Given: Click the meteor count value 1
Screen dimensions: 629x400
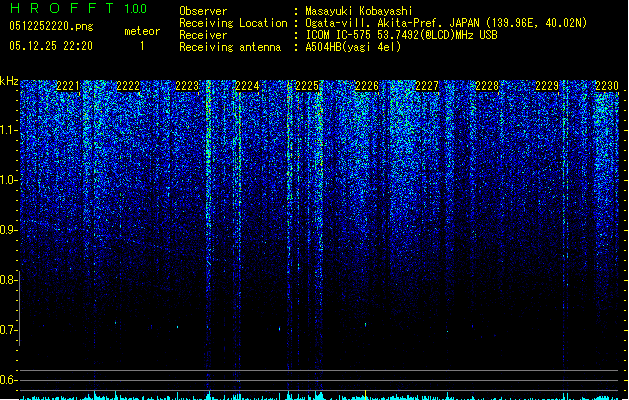Looking at the screenshot, I should 142,46.
